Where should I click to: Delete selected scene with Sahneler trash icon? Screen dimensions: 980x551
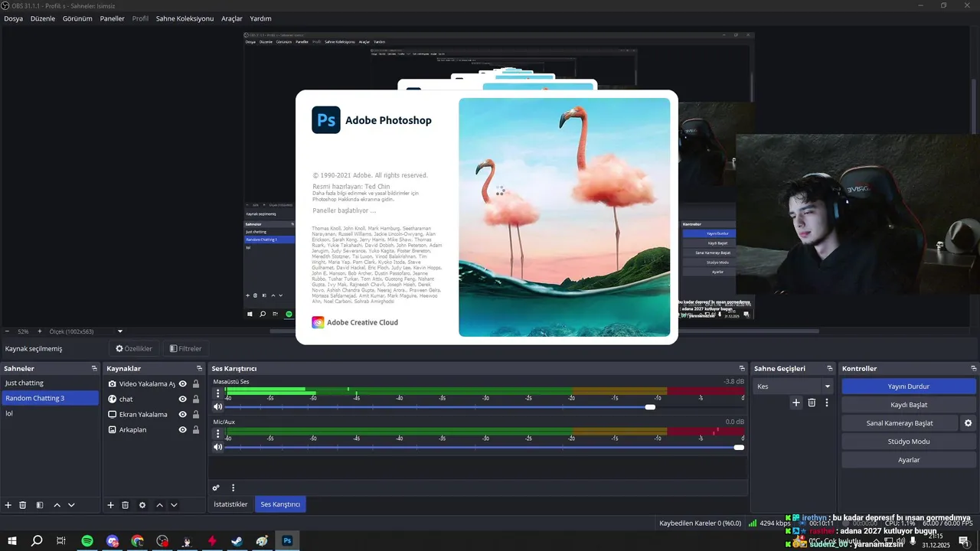(23, 505)
